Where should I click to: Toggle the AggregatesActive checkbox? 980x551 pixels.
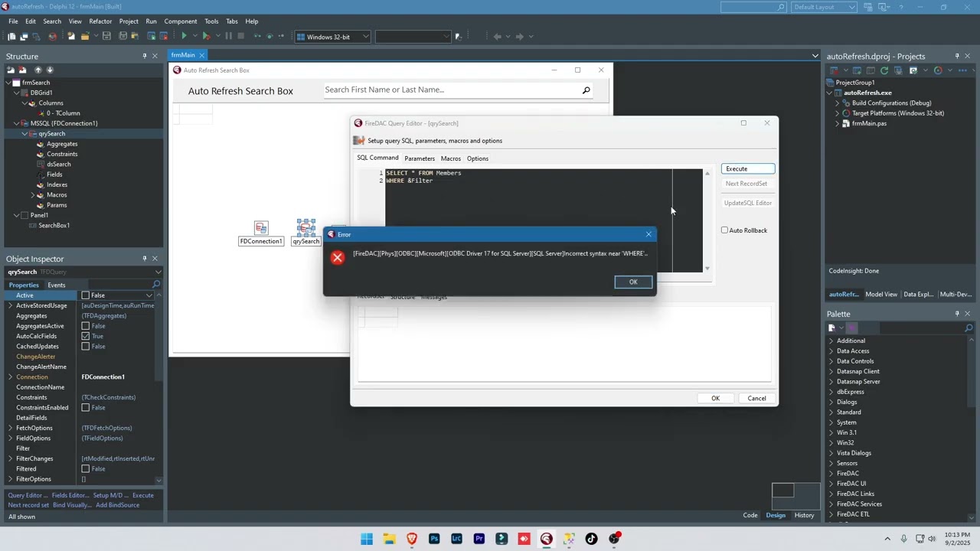(x=86, y=326)
